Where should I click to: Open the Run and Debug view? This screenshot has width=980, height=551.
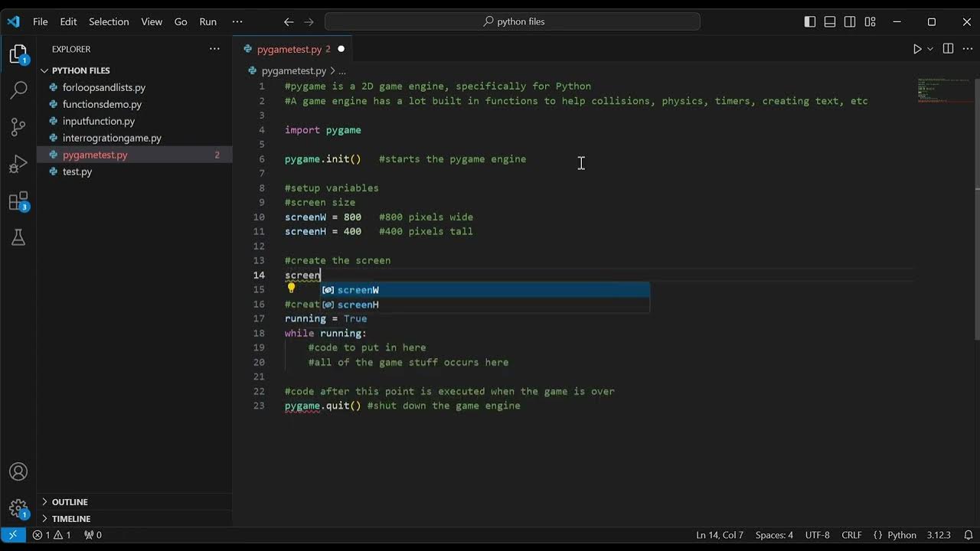(18, 164)
